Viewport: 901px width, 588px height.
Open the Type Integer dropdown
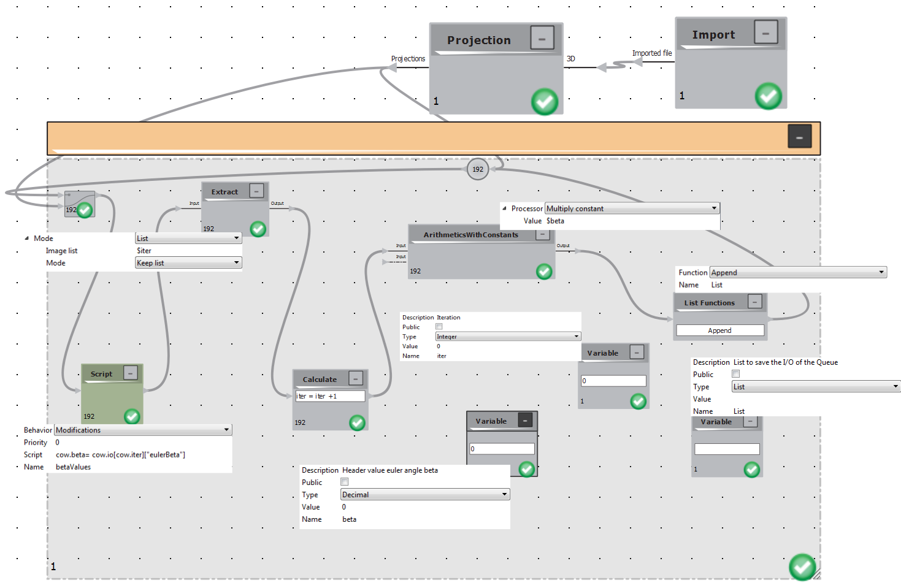[508, 336]
